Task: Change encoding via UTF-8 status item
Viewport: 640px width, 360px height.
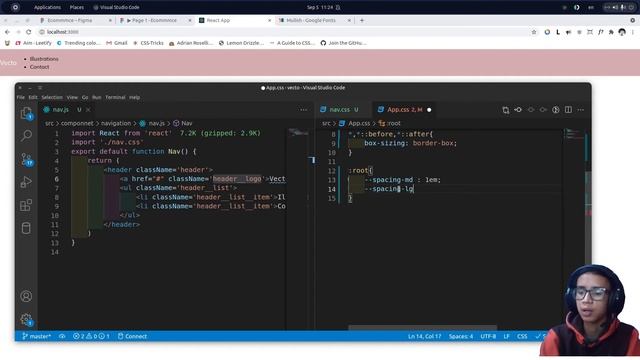Action: tap(488, 336)
